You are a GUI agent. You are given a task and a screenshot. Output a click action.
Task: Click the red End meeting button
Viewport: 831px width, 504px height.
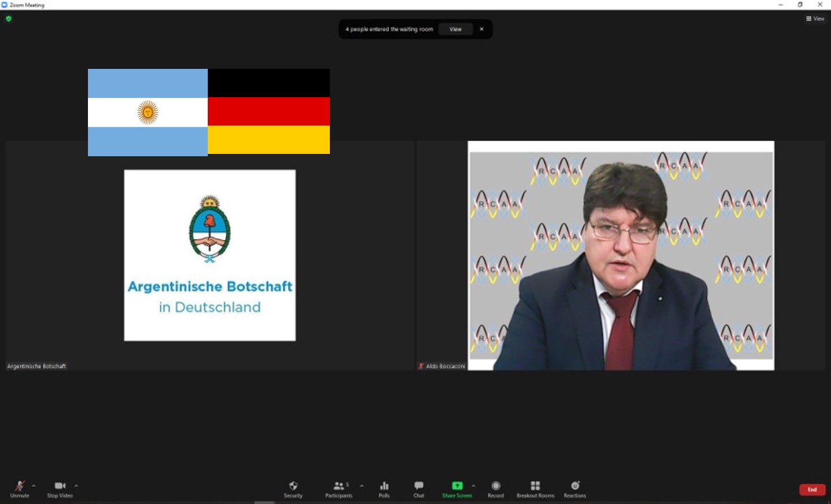point(812,490)
